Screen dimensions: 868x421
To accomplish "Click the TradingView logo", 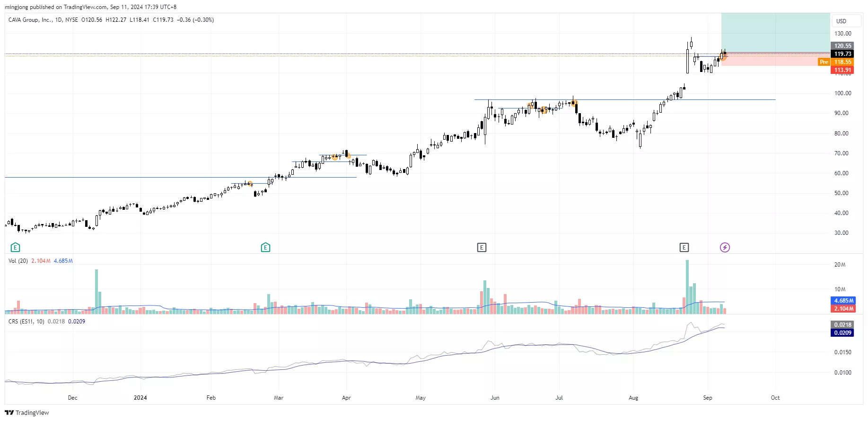I will (27, 412).
